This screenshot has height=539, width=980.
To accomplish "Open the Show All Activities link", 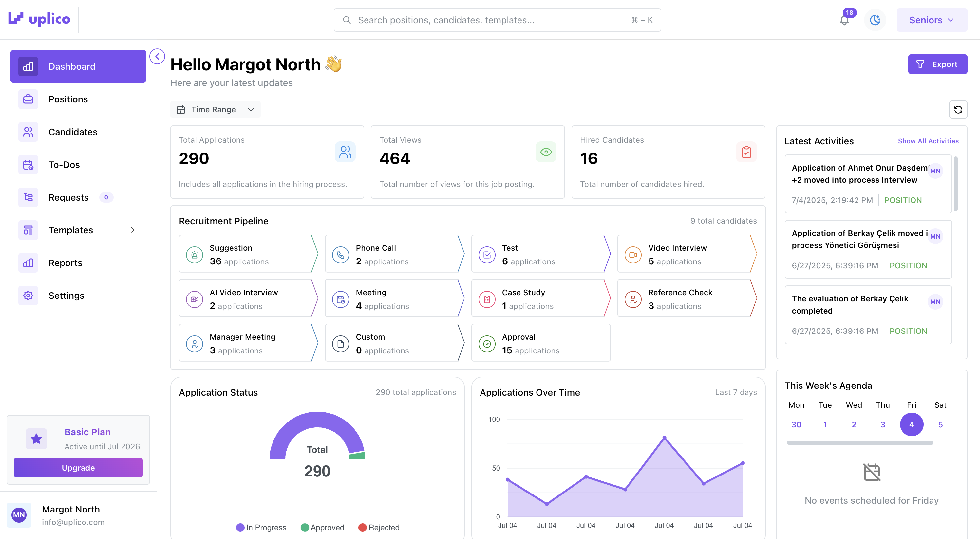I will [x=928, y=141].
